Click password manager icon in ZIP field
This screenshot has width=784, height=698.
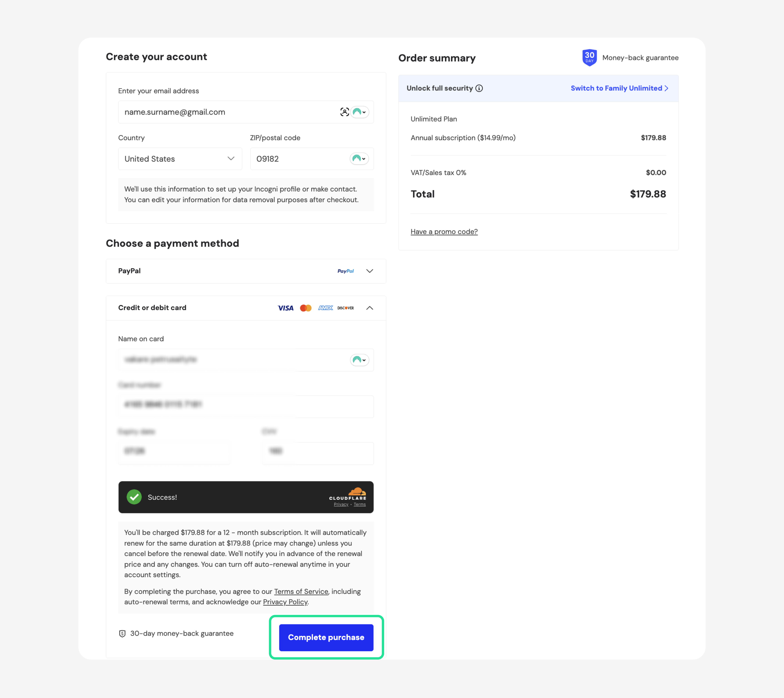(x=359, y=159)
